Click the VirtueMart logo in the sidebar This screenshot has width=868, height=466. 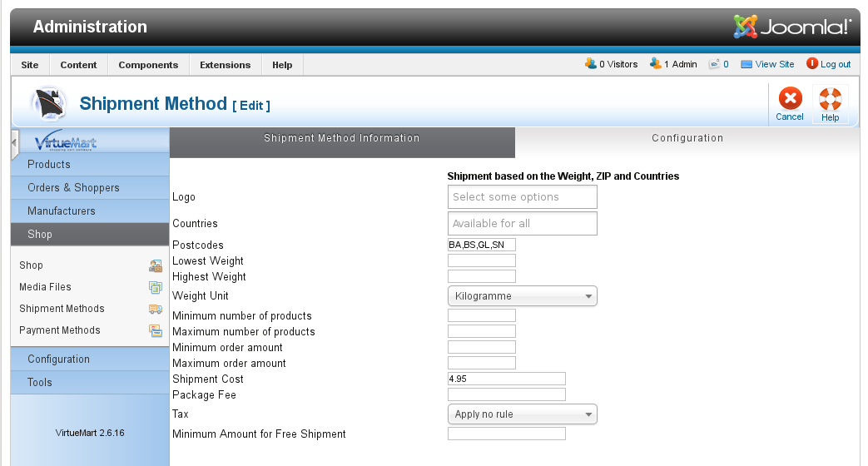pos(65,142)
